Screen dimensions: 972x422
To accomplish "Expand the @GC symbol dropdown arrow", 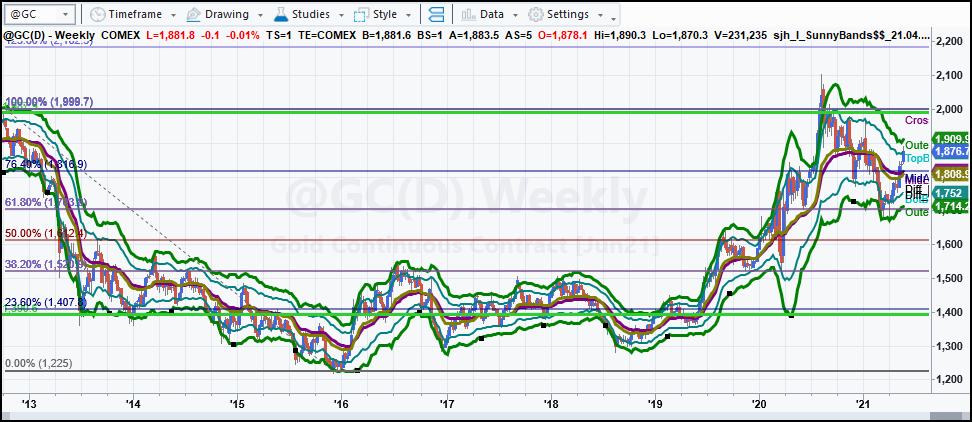I will pos(67,14).
